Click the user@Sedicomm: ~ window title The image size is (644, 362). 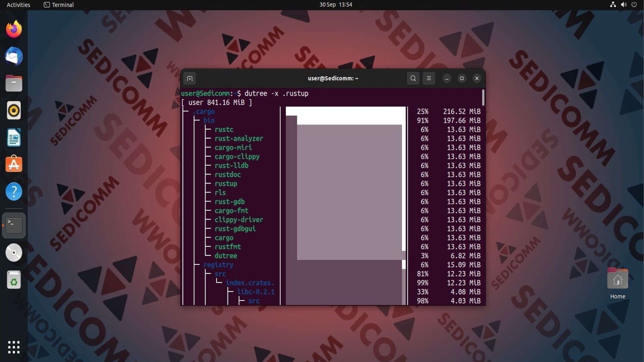333,78
